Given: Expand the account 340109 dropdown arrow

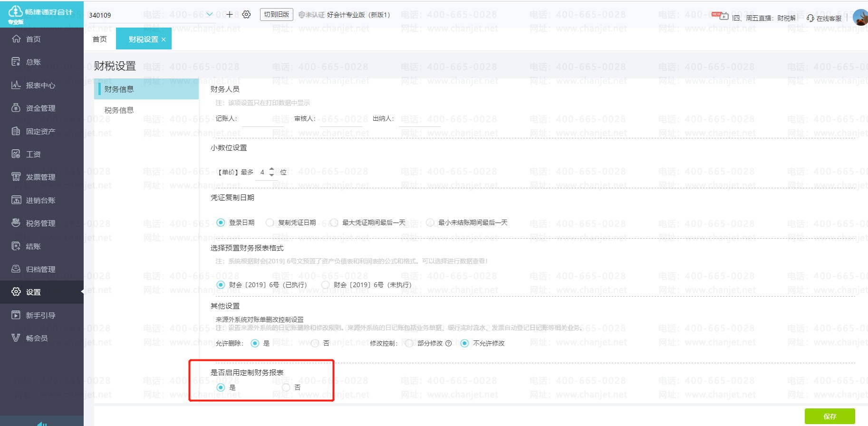Looking at the screenshot, I should [x=210, y=15].
